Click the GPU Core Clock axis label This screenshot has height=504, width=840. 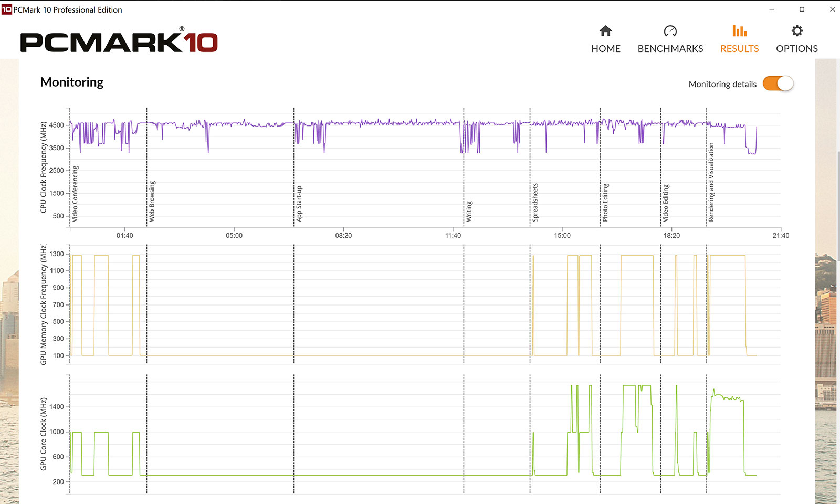click(x=44, y=434)
